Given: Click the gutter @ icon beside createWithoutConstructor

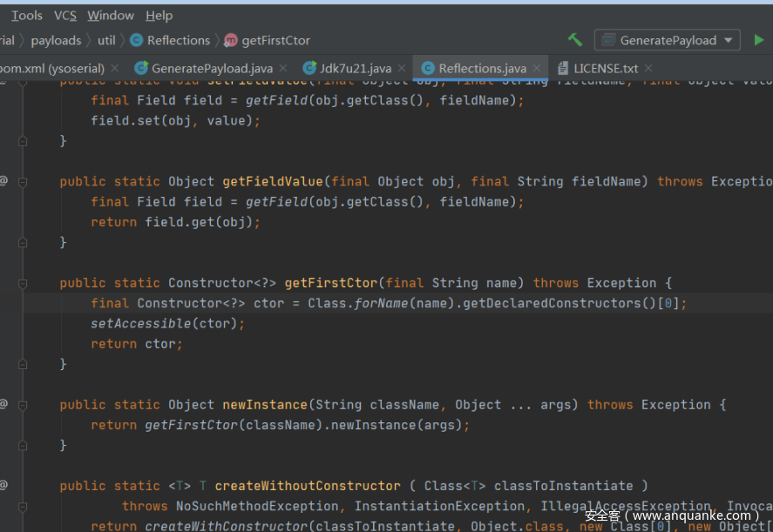Looking at the screenshot, I should 3,485.
